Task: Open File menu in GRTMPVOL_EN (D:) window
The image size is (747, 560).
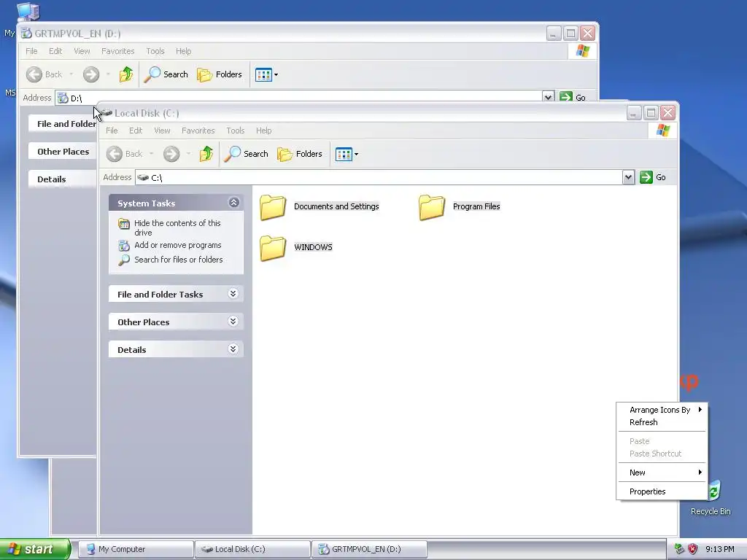Action: [x=31, y=51]
